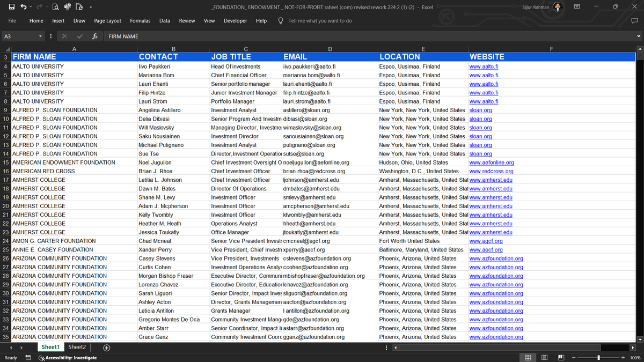Viewport: 644px width, 362px height.
Task: Open Print Preview from Quick Access Toolbar
Action: click(55, 7)
